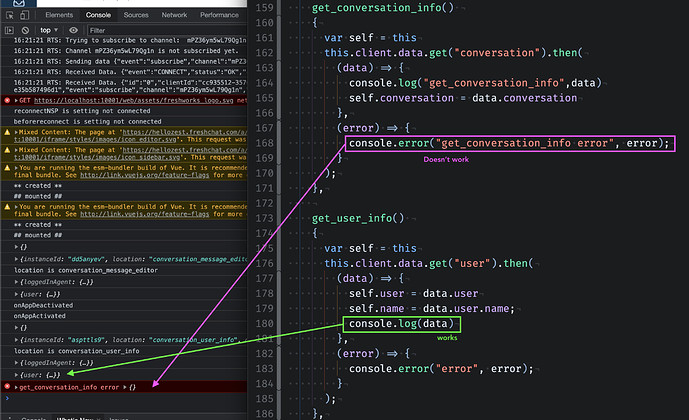
Task: Click "Channel ... is not subscribed yet" log line
Action: (x=126, y=51)
